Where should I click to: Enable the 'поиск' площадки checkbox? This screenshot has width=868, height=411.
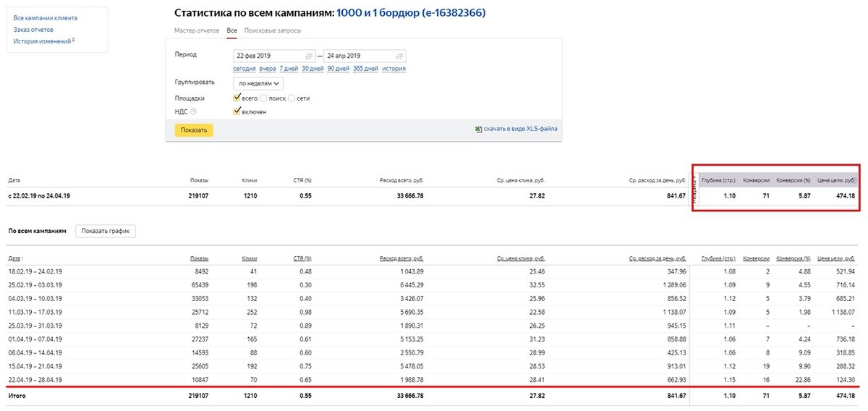[264, 98]
